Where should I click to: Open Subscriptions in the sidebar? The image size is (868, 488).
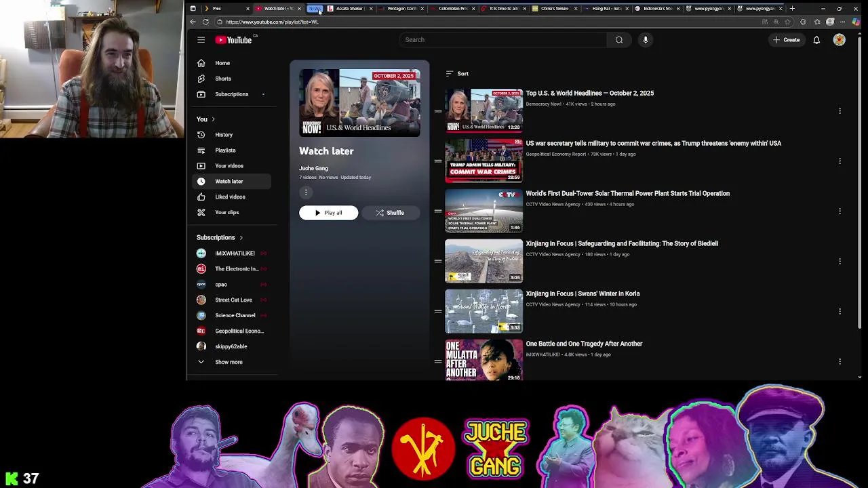231,94
